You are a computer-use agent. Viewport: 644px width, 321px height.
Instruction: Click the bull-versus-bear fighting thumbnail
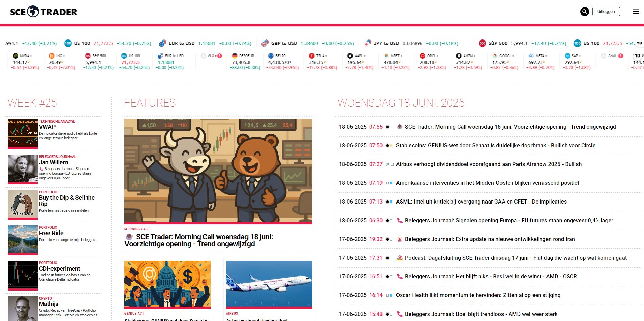tap(23, 205)
